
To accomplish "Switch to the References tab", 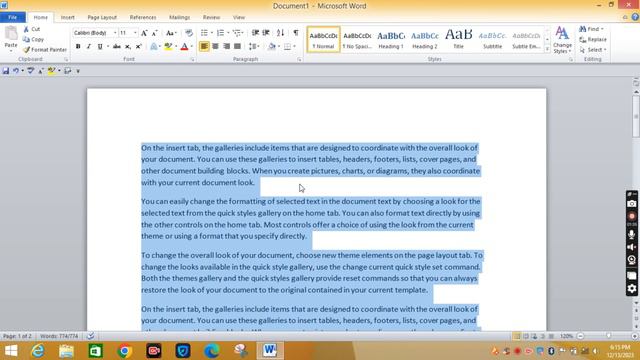I will pos(143,17).
